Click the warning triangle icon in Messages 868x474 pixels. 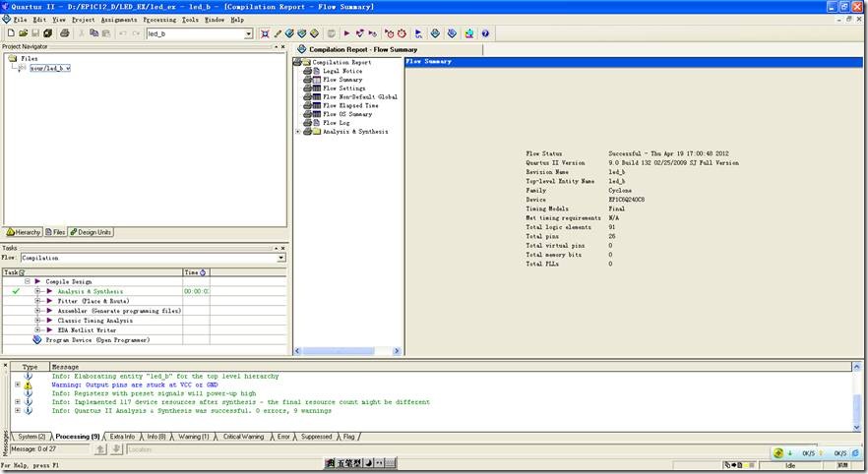pyautogui.click(x=29, y=385)
